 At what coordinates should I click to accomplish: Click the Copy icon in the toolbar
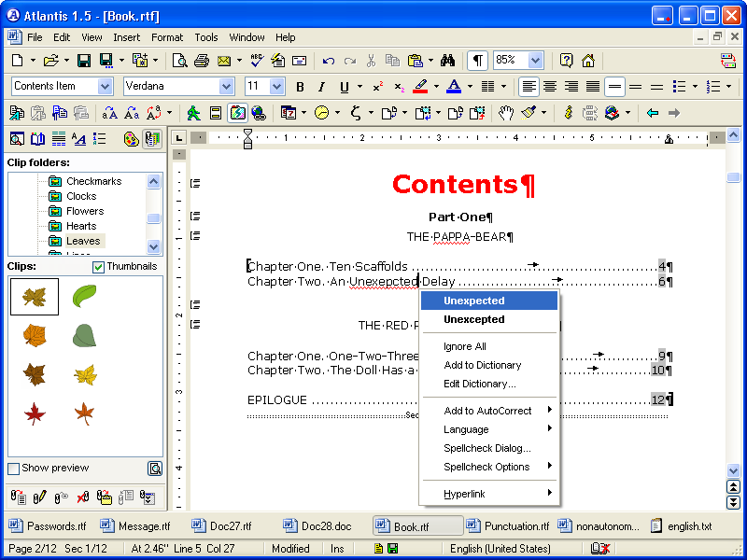(392, 61)
